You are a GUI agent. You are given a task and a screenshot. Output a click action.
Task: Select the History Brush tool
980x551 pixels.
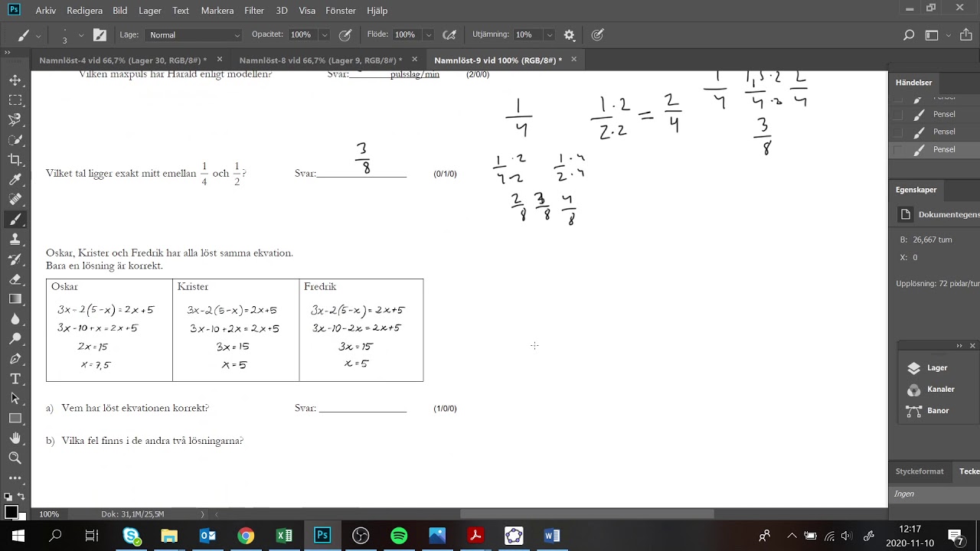pyautogui.click(x=15, y=259)
